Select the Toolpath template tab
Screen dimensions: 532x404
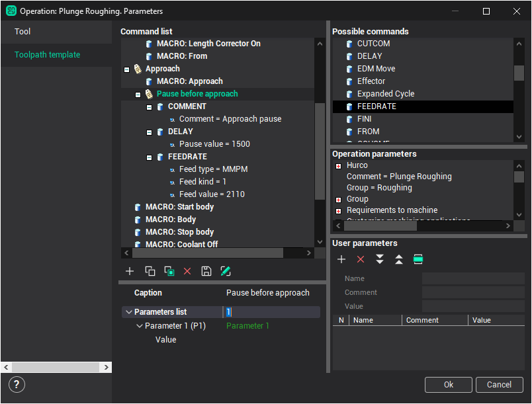[48, 55]
